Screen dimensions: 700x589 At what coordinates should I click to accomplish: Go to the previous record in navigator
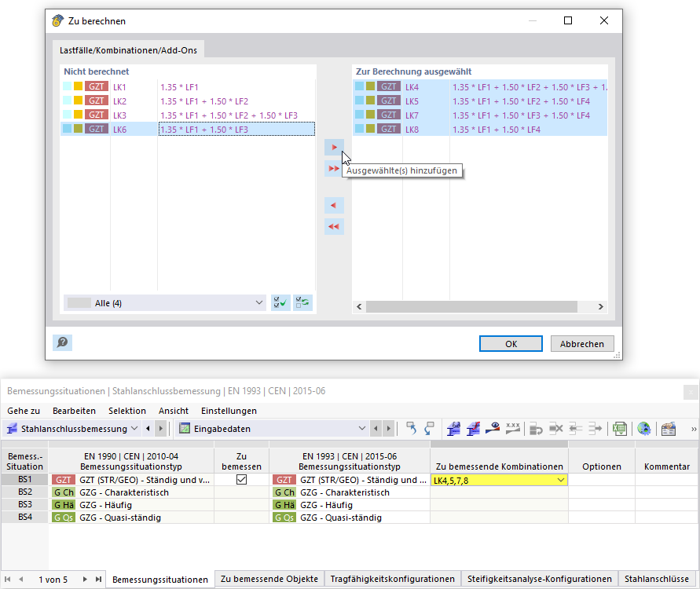[21, 580]
